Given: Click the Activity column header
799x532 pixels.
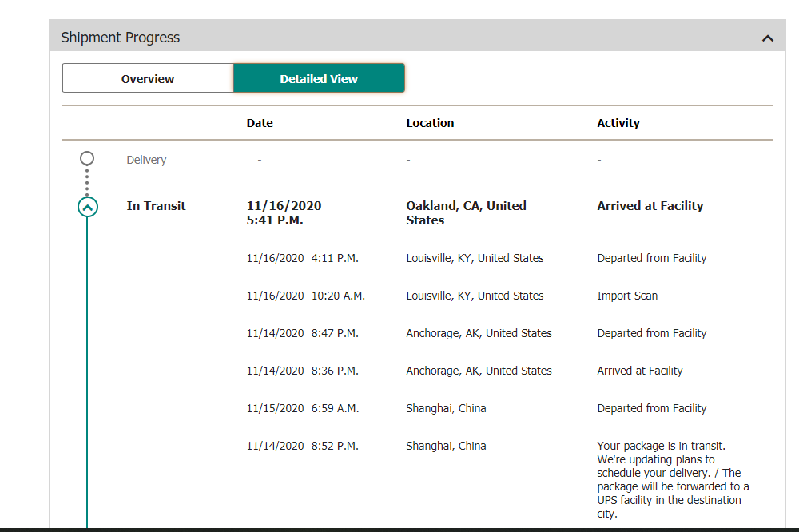Looking at the screenshot, I should [x=618, y=123].
